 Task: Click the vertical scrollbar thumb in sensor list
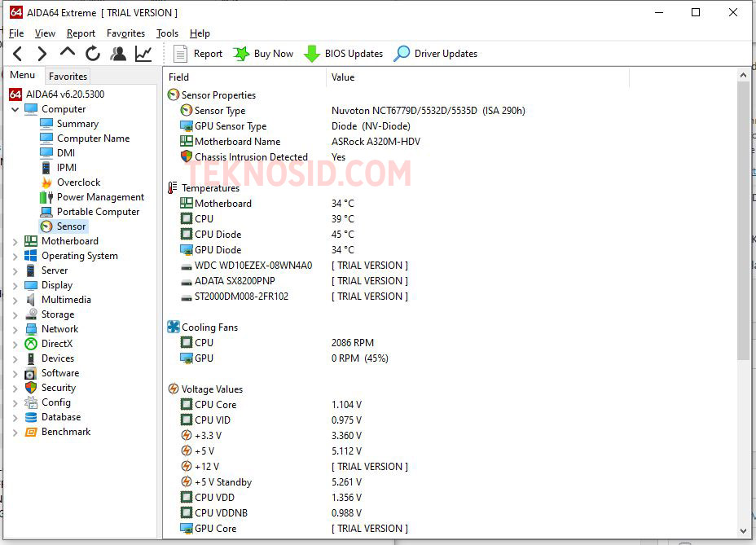pos(743,221)
